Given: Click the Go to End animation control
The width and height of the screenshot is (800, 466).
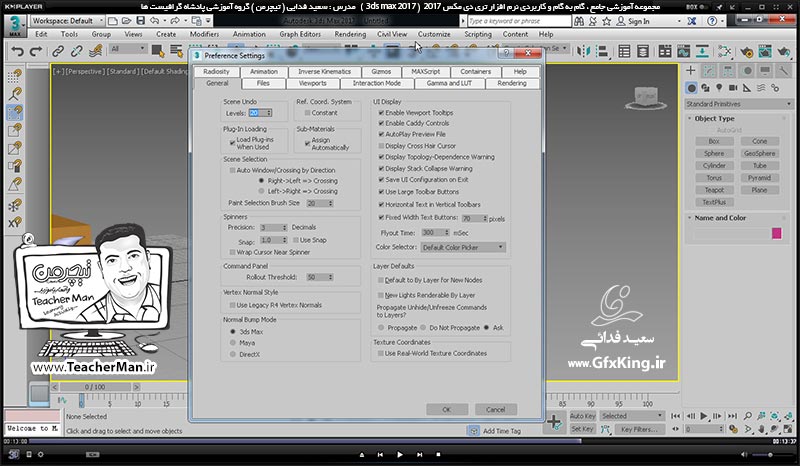Looking at the screenshot, I should [x=732, y=416].
